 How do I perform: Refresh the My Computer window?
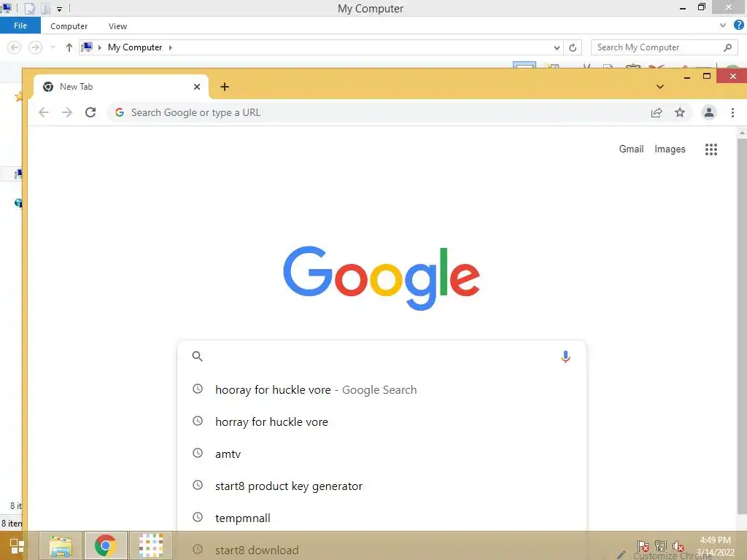(x=573, y=47)
